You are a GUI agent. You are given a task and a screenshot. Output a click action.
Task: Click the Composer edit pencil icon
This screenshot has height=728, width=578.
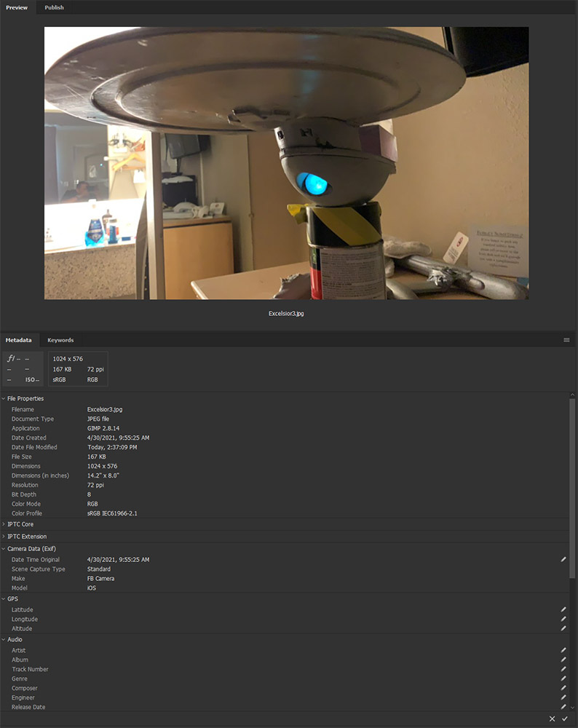(x=563, y=688)
